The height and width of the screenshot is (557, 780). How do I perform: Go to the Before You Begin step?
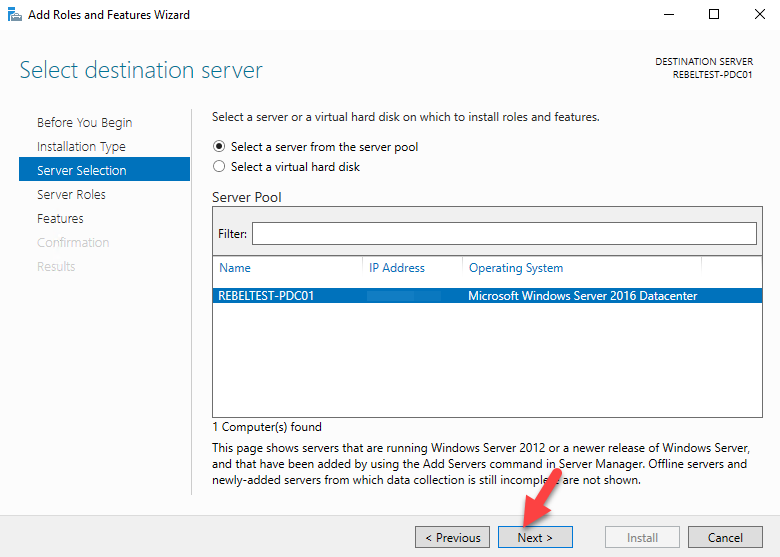[84, 123]
